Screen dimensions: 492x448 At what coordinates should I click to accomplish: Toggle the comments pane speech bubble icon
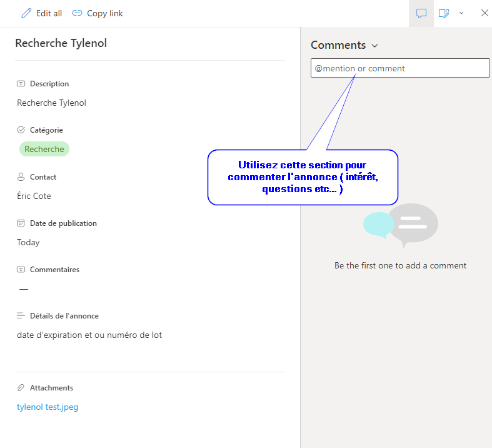point(421,13)
